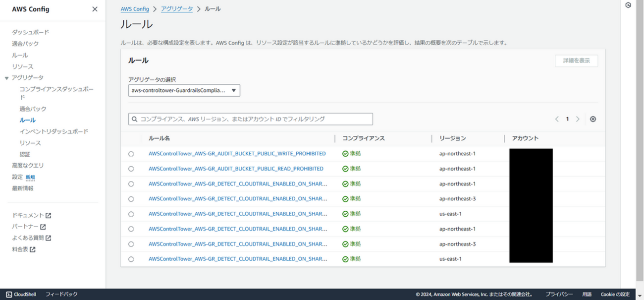
Task: Open 料金表 external link in sidebar
Action: pos(23,249)
